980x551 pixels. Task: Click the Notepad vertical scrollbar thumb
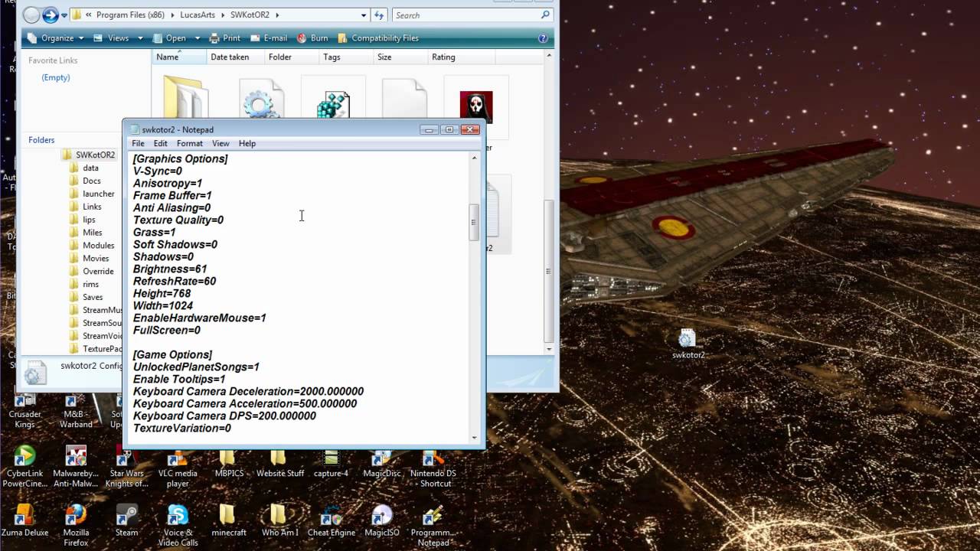point(474,223)
